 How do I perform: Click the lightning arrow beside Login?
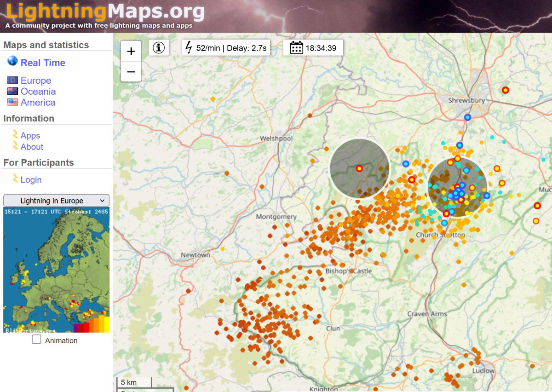(15, 179)
